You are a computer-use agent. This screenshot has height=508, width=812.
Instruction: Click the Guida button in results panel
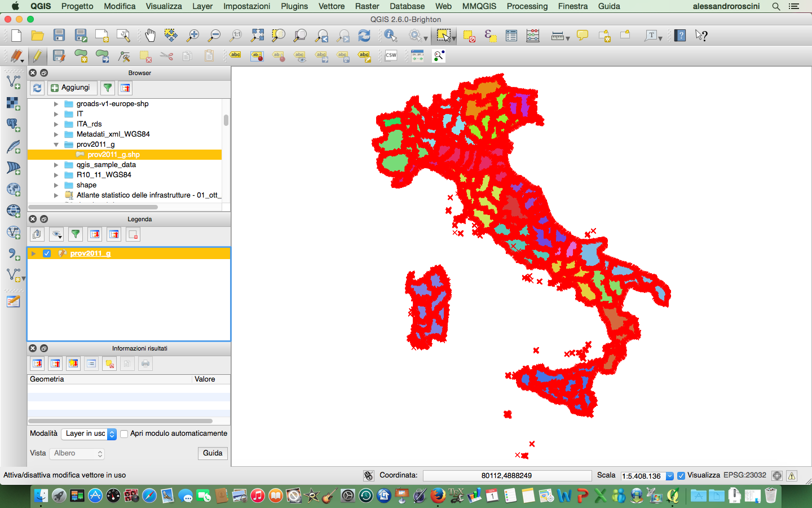click(213, 453)
